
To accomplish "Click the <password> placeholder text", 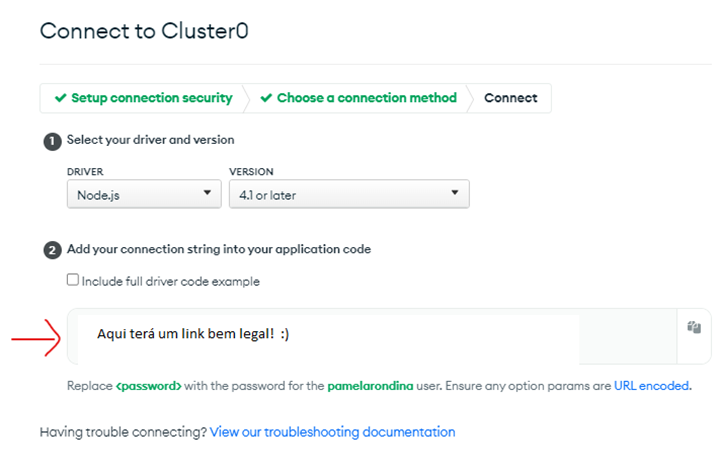I will [x=149, y=386].
